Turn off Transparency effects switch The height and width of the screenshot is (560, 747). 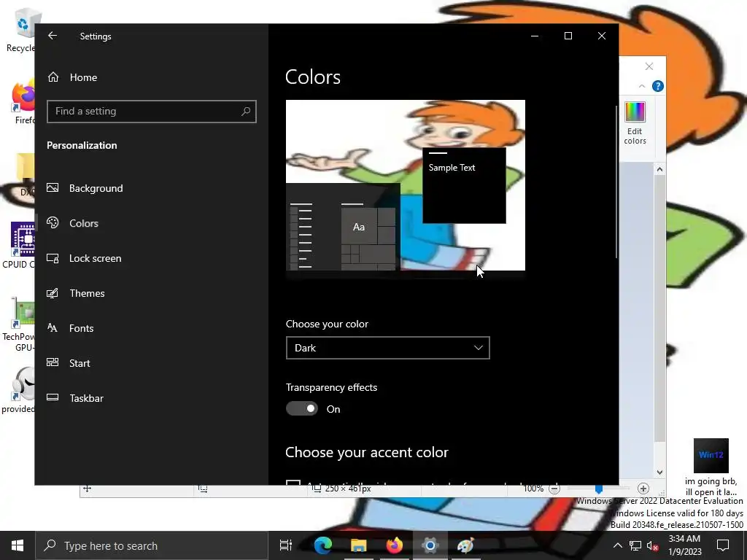pyautogui.click(x=301, y=408)
